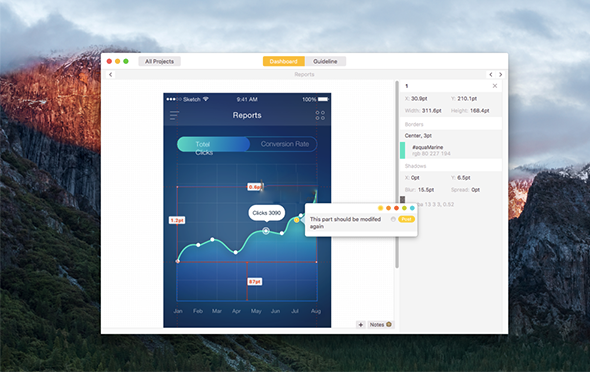Click the All Projects button
The image size is (590, 372).
(160, 61)
